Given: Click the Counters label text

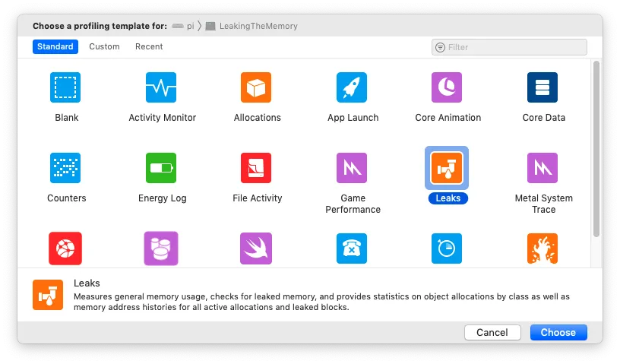Looking at the screenshot, I should [x=66, y=198].
